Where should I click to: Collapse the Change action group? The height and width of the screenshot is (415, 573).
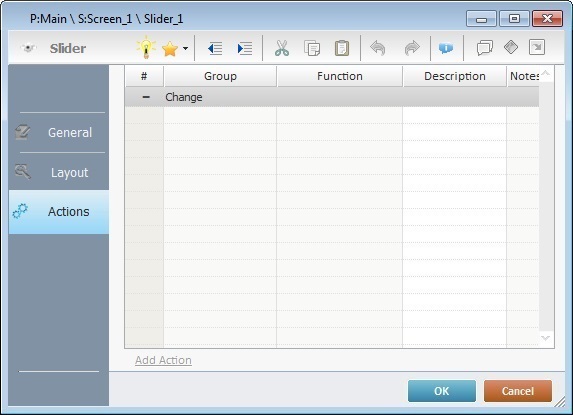[146, 97]
